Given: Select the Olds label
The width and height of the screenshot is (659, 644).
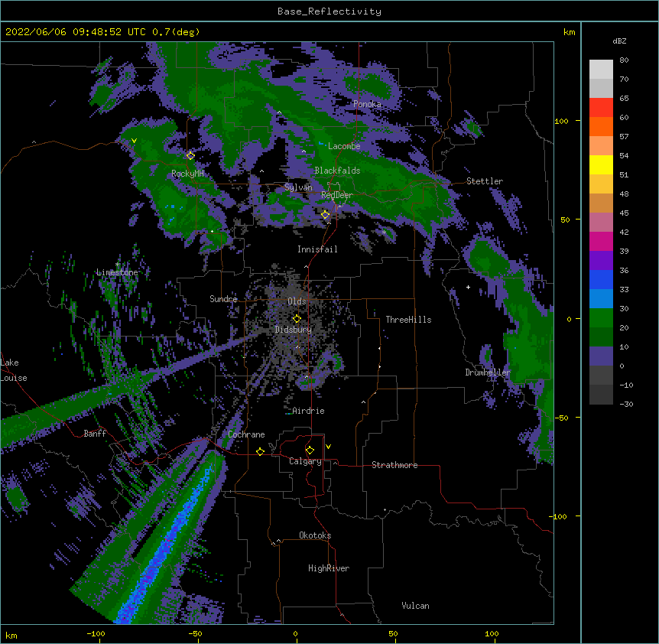Looking at the screenshot, I should point(297,301).
